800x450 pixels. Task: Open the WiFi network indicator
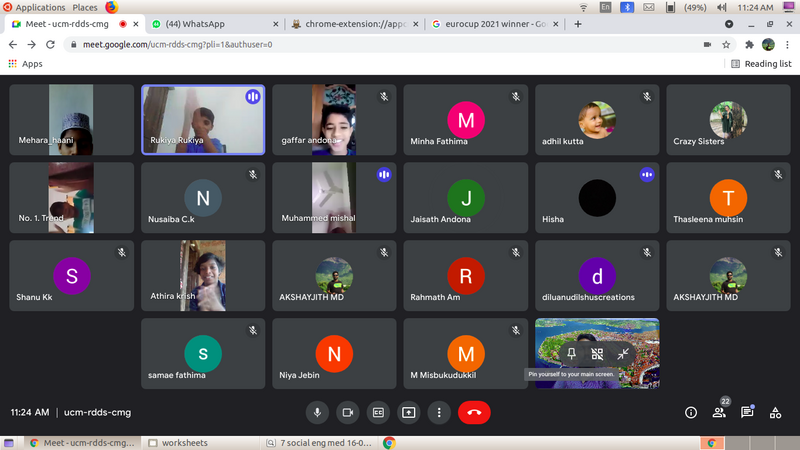[x=583, y=7]
